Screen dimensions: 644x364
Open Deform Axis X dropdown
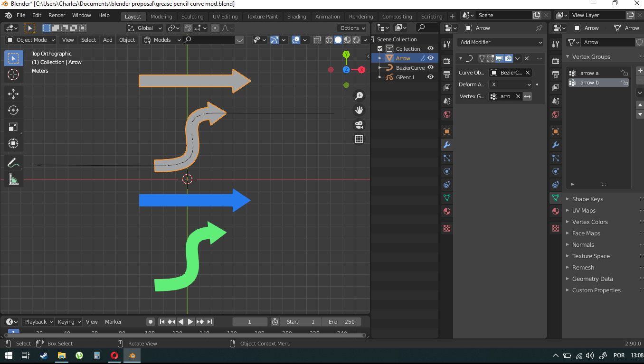[x=511, y=84]
